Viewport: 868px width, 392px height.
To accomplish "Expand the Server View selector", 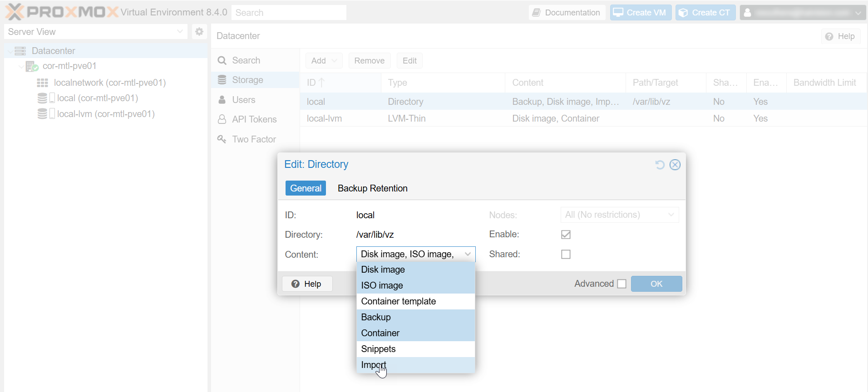I will 180,32.
